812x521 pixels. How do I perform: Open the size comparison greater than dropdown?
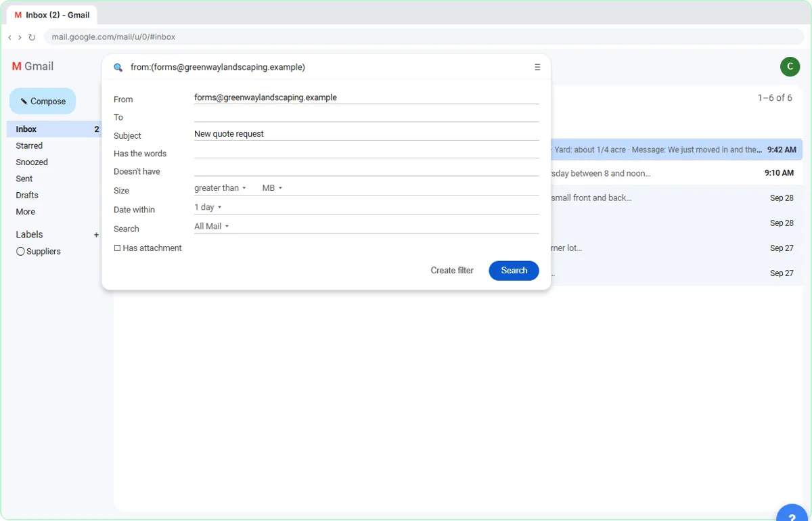(x=221, y=188)
